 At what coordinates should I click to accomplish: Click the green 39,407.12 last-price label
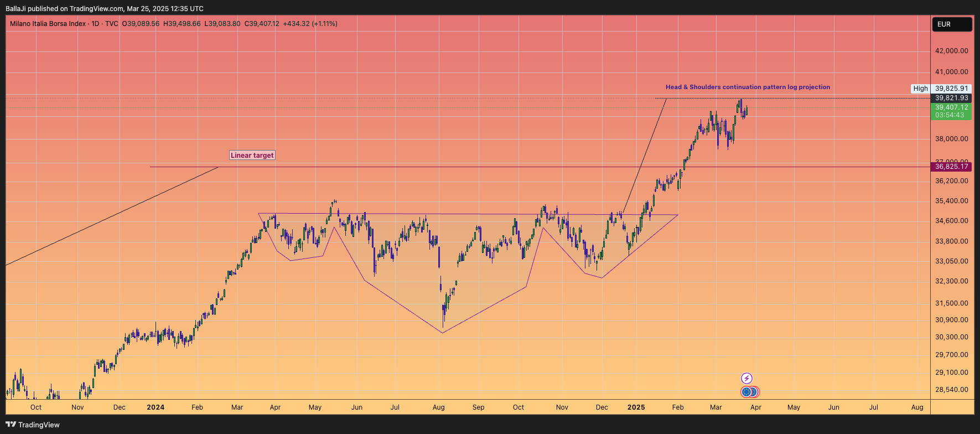[952, 107]
